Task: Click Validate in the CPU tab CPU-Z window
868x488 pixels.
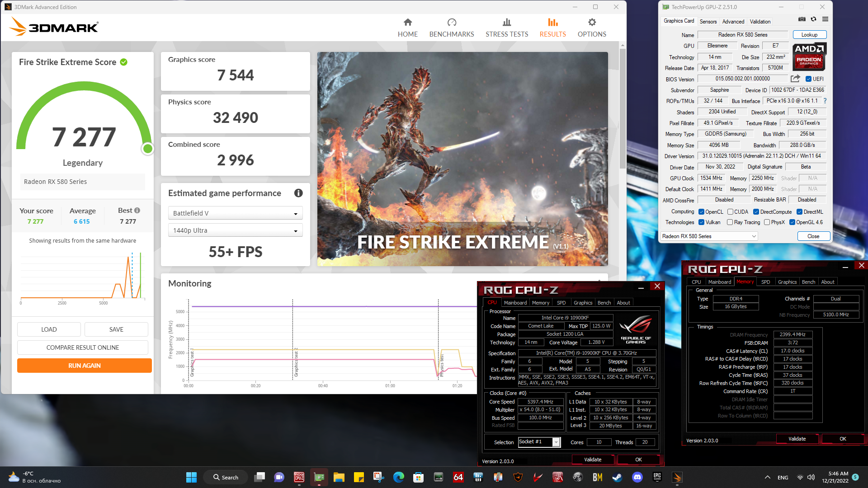Action: 593,460
